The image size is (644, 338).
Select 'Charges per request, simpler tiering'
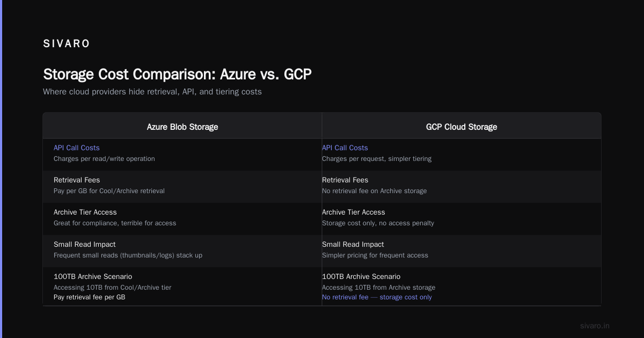pyautogui.click(x=377, y=159)
